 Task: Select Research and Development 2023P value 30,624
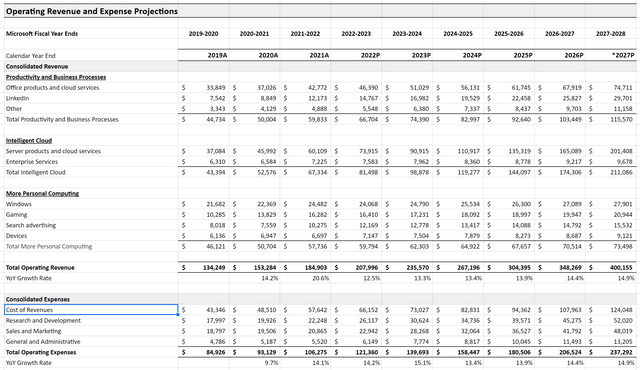tap(420, 321)
